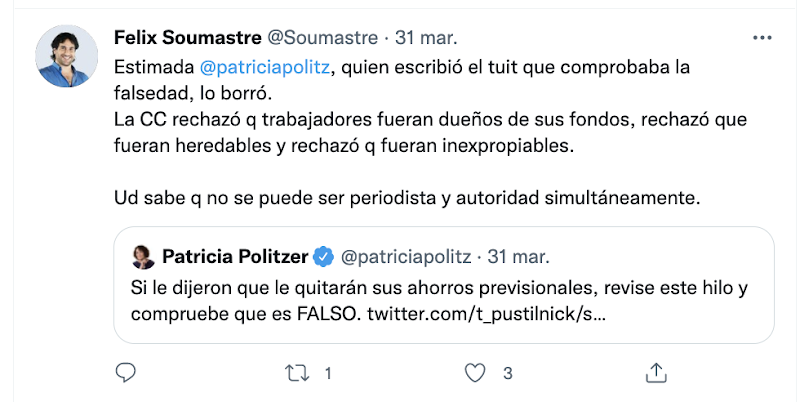
Task: Like the tweet with the heart icon
Action: (x=476, y=373)
